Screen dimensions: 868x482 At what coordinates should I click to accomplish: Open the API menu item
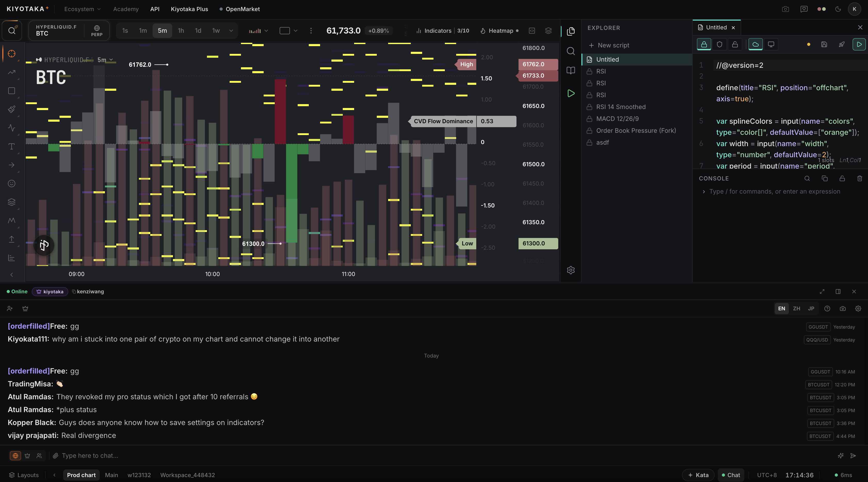[155, 9]
